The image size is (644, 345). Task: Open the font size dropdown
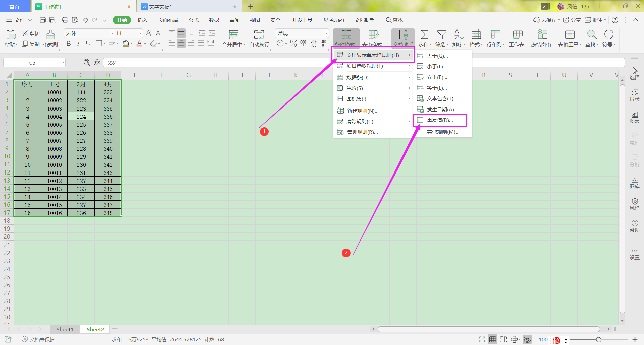pyautogui.click(x=140, y=33)
